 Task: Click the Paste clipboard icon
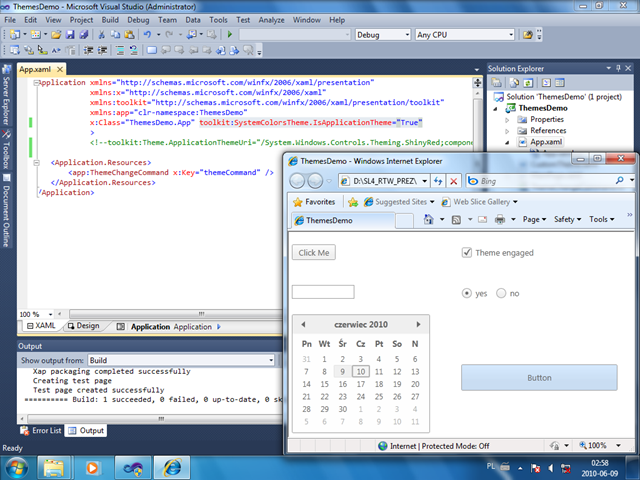tap(129, 35)
